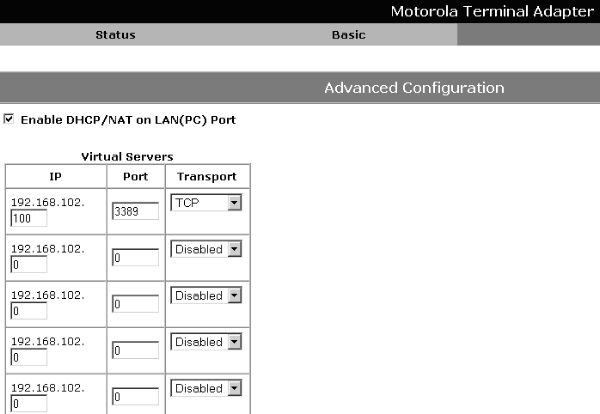Expand the third row Disabled transport dropdown
Image resolution: width=600 pixels, height=414 pixels.
click(x=207, y=295)
